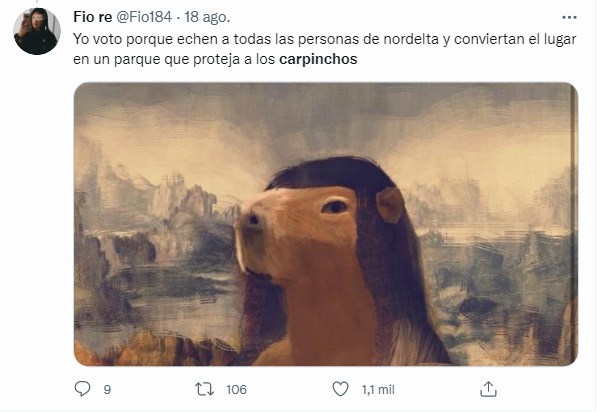Open the three-dot more options menu
Image resolution: width=599 pixels, height=412 pixels.
click(x=569, y=17)
